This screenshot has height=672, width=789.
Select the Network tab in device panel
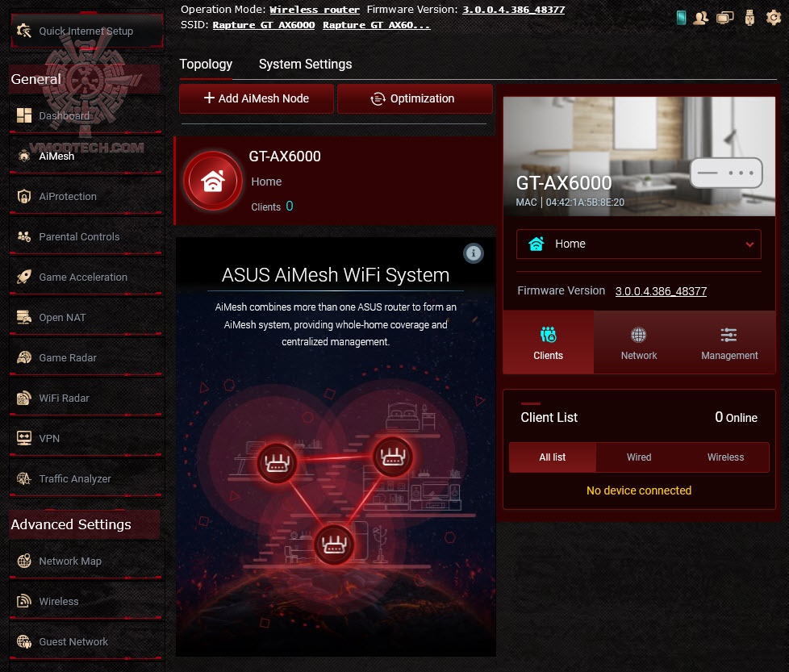pyautogui.click(x=639, y=343)
